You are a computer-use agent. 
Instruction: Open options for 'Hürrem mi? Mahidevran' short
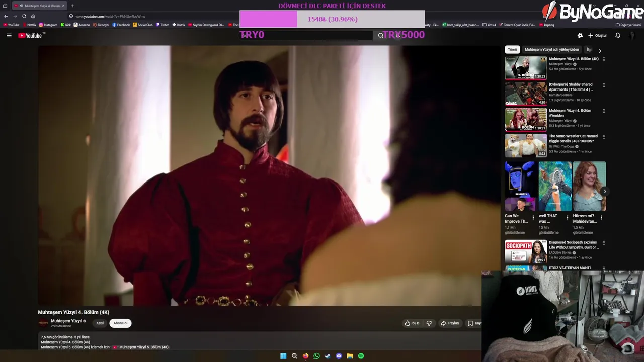coord(602,218)
